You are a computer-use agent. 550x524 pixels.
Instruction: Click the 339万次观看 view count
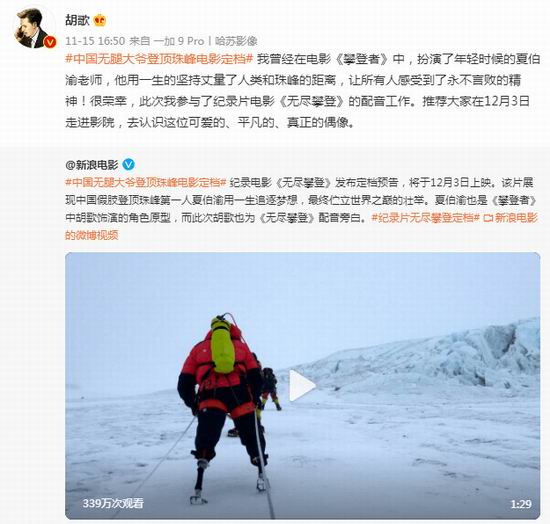(x=113, y=504)
